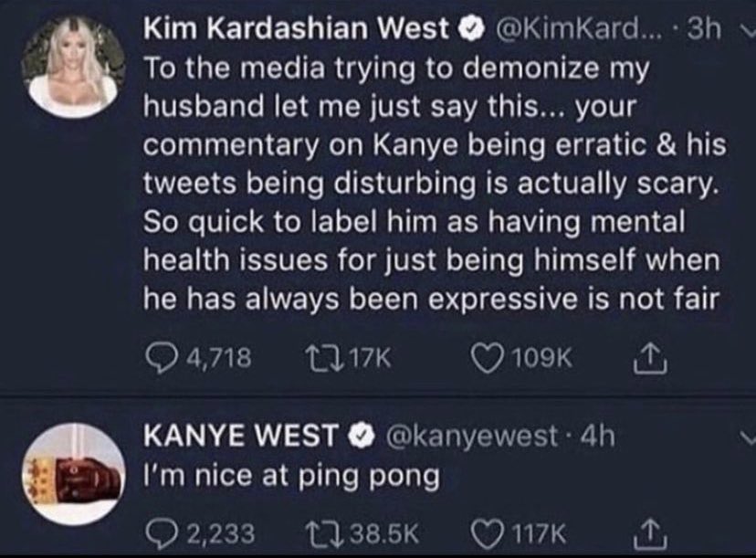Open Kanye West's profile picture
Screen dimensions: 756x558
click(x=72, y=474)
